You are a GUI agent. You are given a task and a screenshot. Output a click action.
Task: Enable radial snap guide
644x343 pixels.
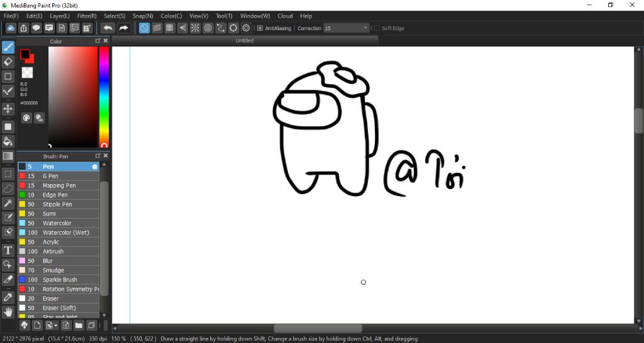click(x=195, y=28)
